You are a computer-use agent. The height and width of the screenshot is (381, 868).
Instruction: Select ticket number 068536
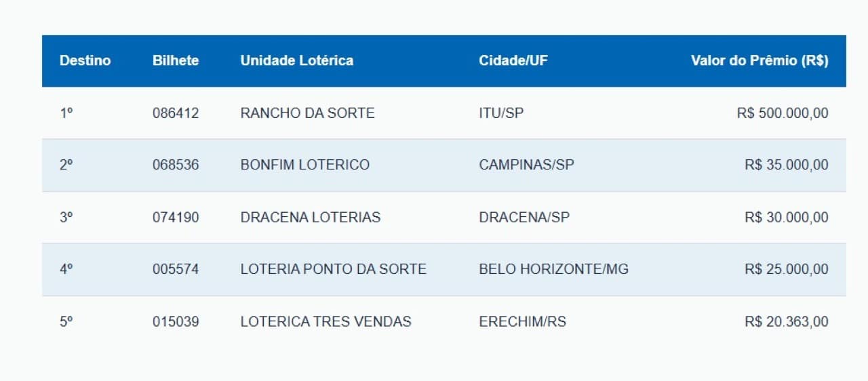coord(176,165)
